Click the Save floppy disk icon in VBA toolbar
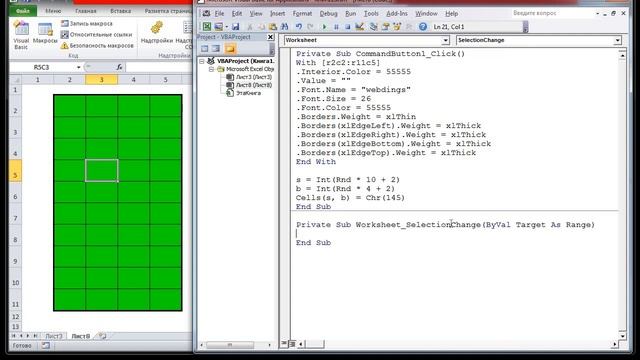The image size is (640, 360). (236, 27)
